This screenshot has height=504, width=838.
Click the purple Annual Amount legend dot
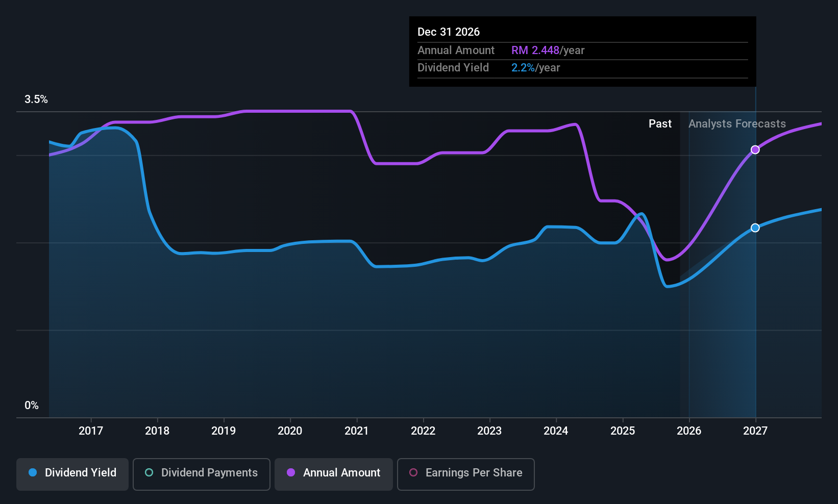pos(291,472)
